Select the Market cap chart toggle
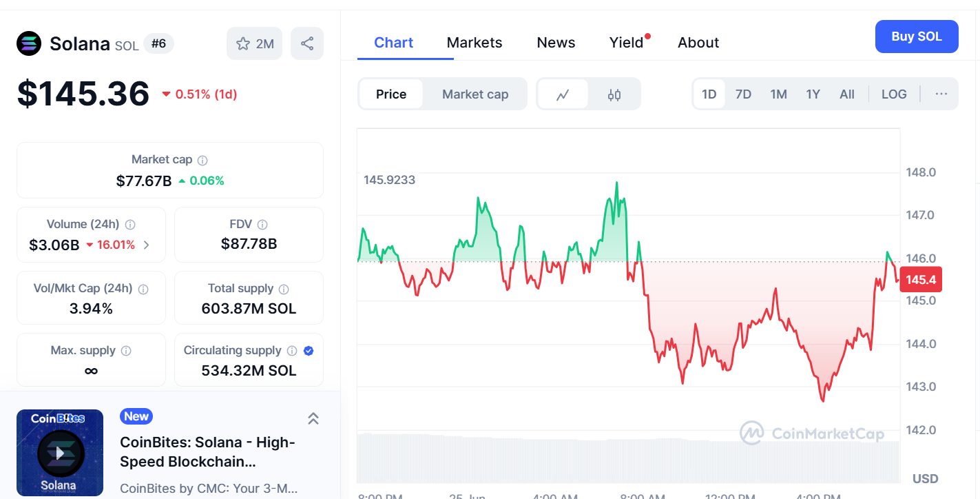Viewport: 980px width, 499px height. point(475,94)
